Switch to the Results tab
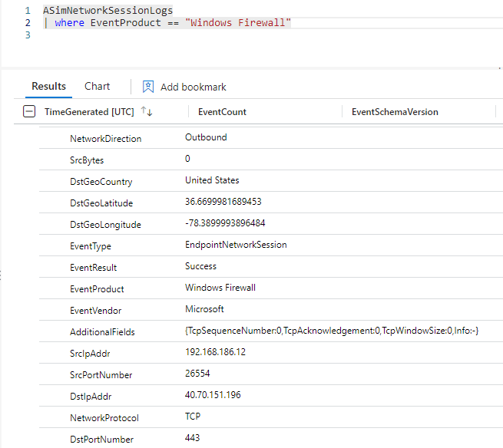 click(x=48, y=87)
